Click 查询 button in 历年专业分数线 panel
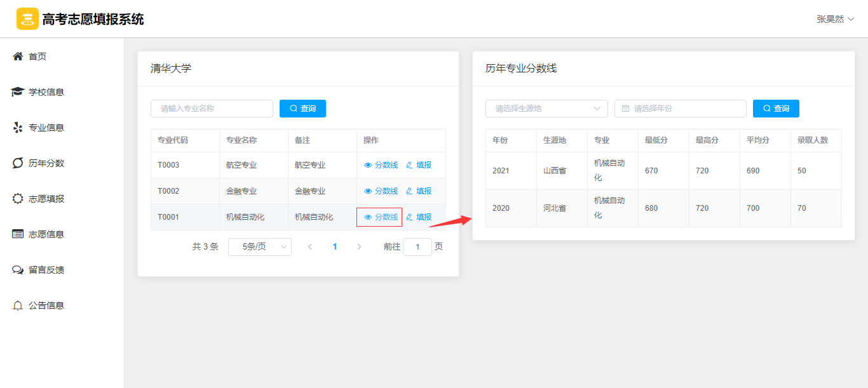 pyautogui.click(x=776, y=109)
